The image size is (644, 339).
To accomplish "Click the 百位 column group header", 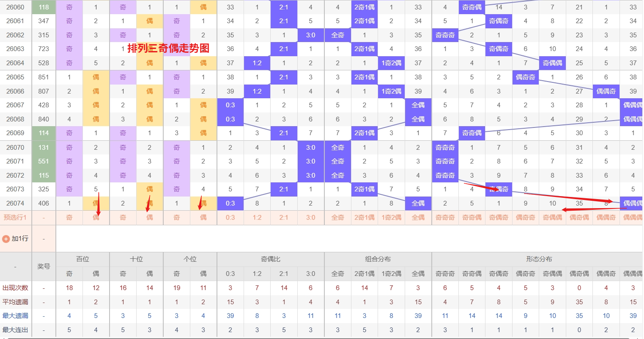I will [x=82, y=259].
